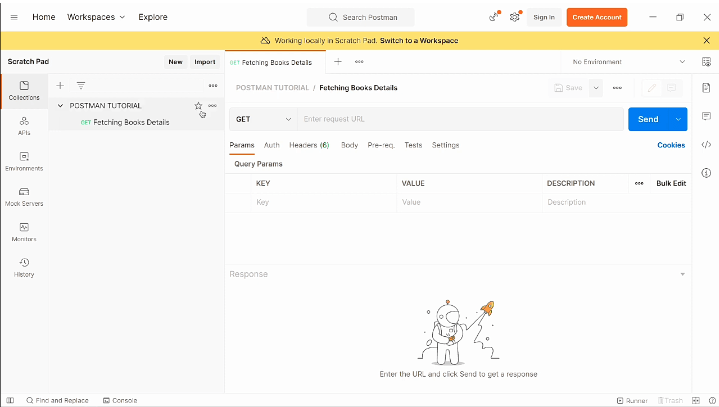Open Send button dropdown arrow
Screen dimensions: 719x407
[x=678, y=119]
